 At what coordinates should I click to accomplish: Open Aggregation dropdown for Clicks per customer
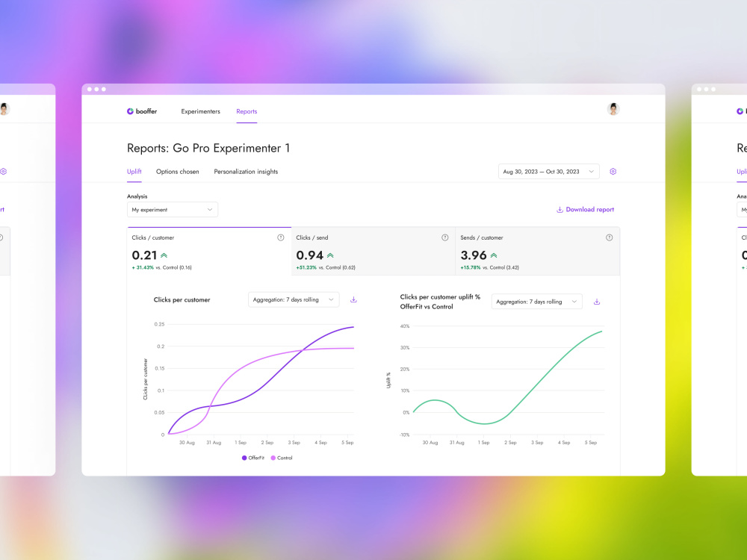(294, 299)
